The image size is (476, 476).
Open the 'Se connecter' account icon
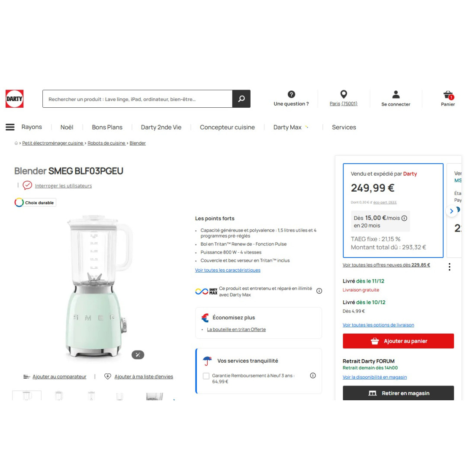pyautogui.click(x=396, y=95)
